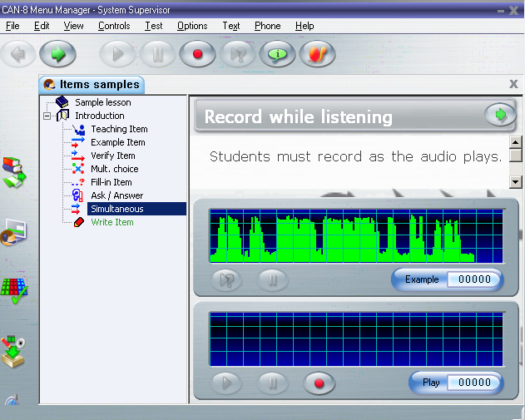The image size is (525, 420).
Task: Open the Help menu
Action: (305, 26)
